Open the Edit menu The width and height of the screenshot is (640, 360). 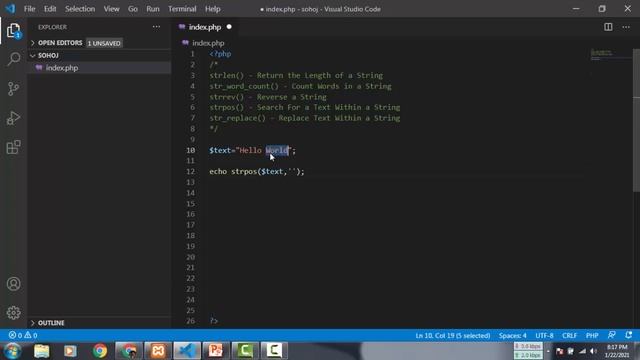coord(50,9)
